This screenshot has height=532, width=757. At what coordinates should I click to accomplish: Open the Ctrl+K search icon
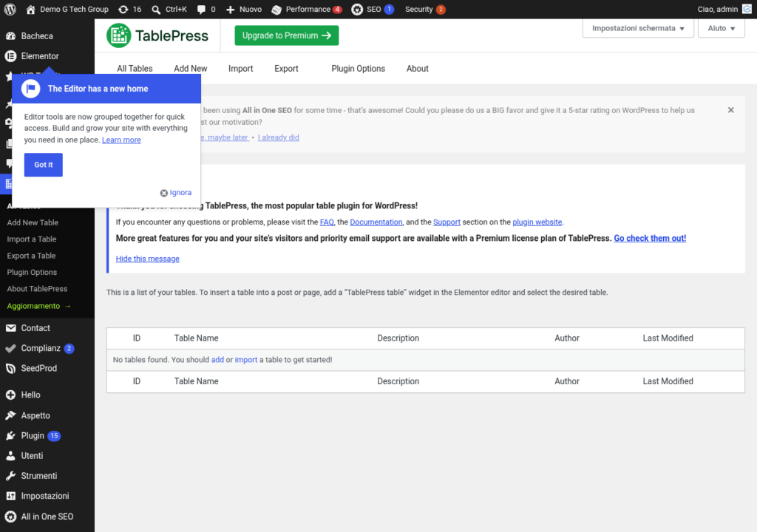coord(156,9)
